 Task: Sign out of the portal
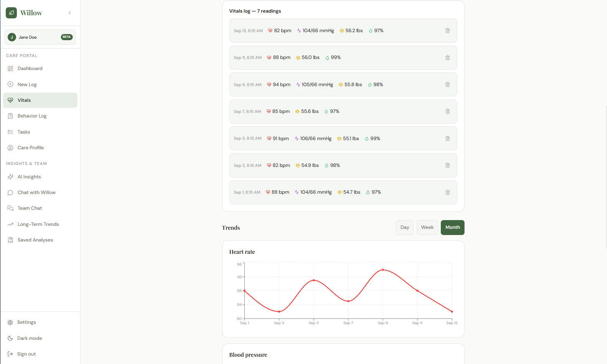(x=40, y=354)
